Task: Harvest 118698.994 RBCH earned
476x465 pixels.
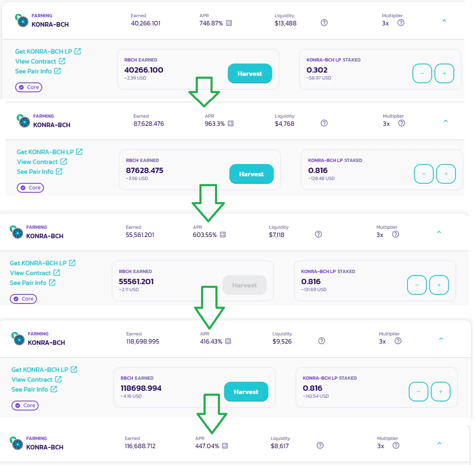Action: click(x=246, y=392)
